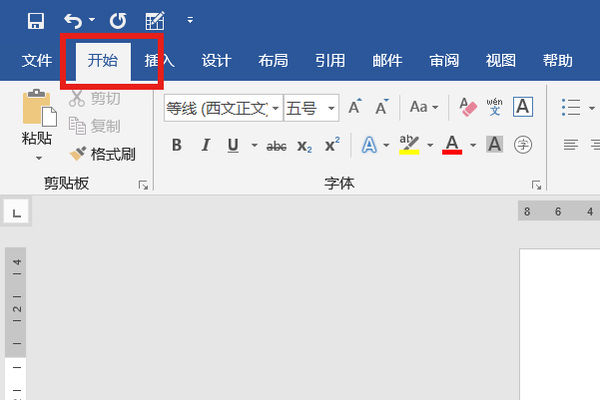The image size is (600, 400).
Task: Expand bullet library dropdown arrow
Action: (x=592, y=108)
